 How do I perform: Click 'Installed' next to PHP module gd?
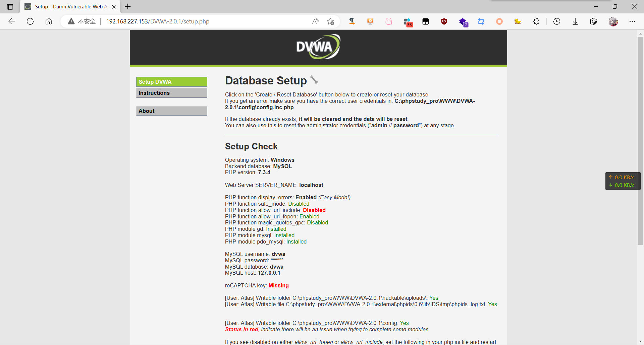pyautogui.click(x=276, y=229)
